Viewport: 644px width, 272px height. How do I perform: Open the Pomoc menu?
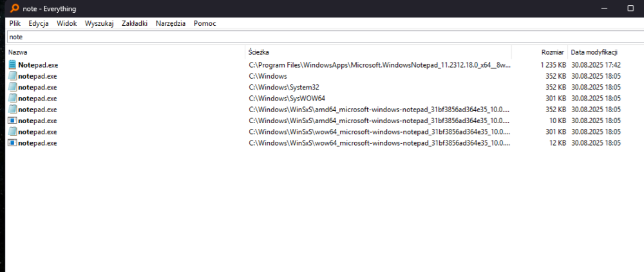205,23
